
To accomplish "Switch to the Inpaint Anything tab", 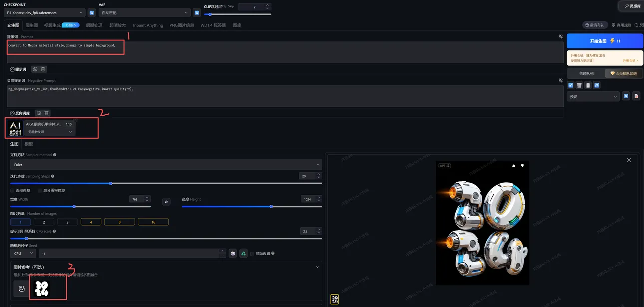I will 148,25.
